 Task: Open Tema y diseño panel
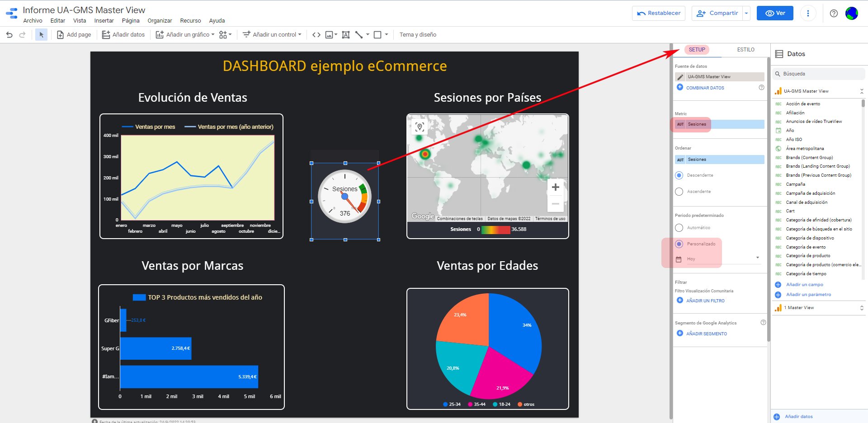coord(418,35)
